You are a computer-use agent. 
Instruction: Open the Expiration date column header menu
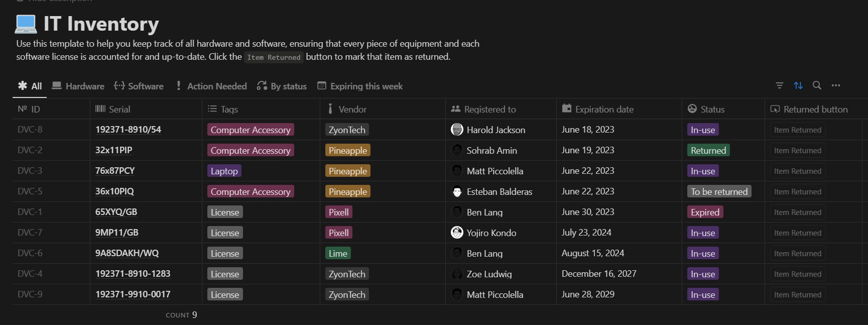click(x=604, y=109)
